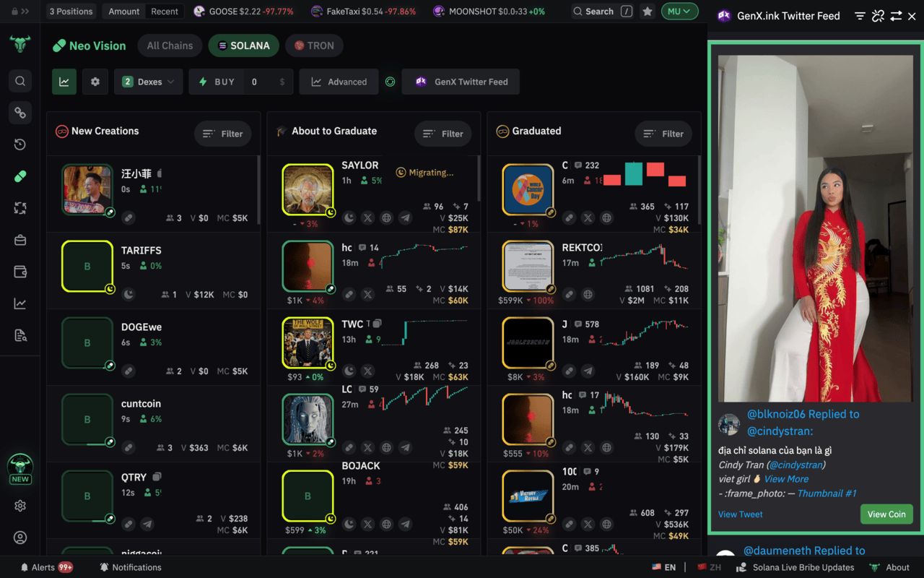The height and width of the screenshot is (578, 924).
Task: Open the X icon on the TWC card
Action: pos(367,371)
